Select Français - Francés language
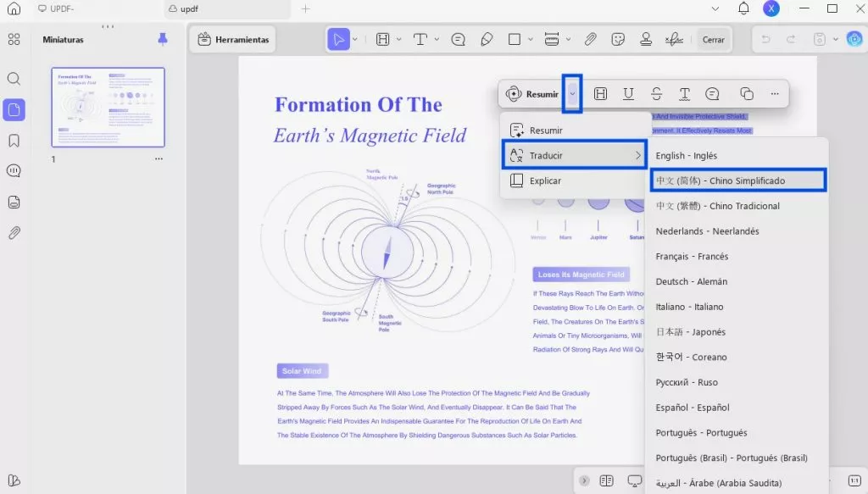Image resolution: width=868 pixels, height=494 pixels. click(x=737, y=256)
